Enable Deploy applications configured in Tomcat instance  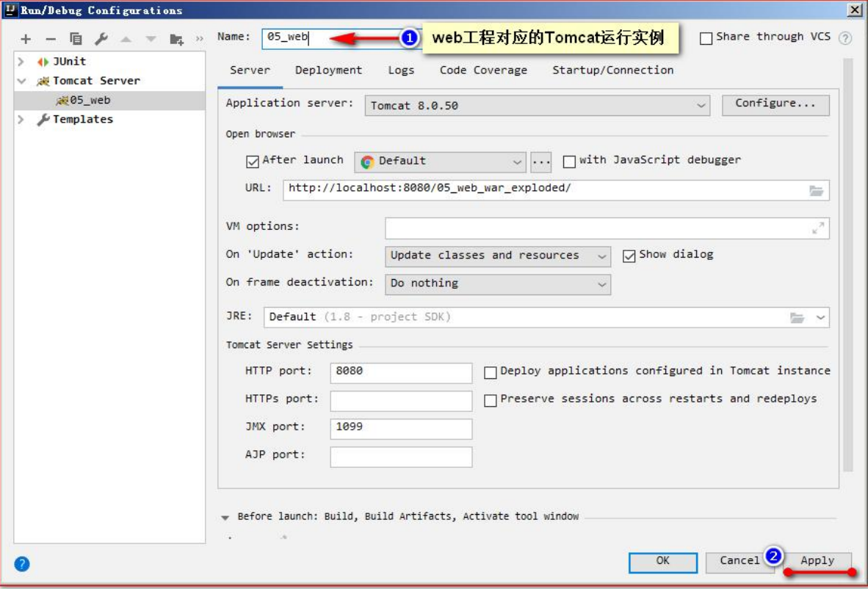pyautogui.click(x=491, y=372)
